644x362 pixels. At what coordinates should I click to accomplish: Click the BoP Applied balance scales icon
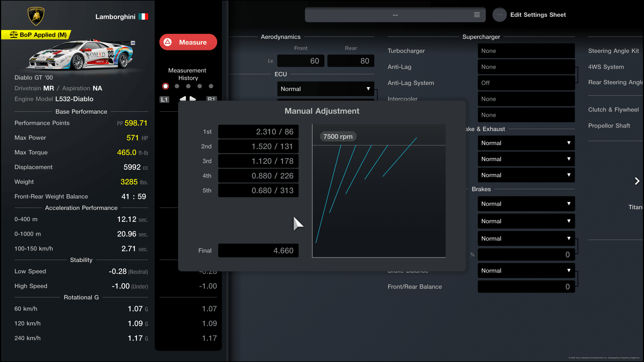click(14, 35)
